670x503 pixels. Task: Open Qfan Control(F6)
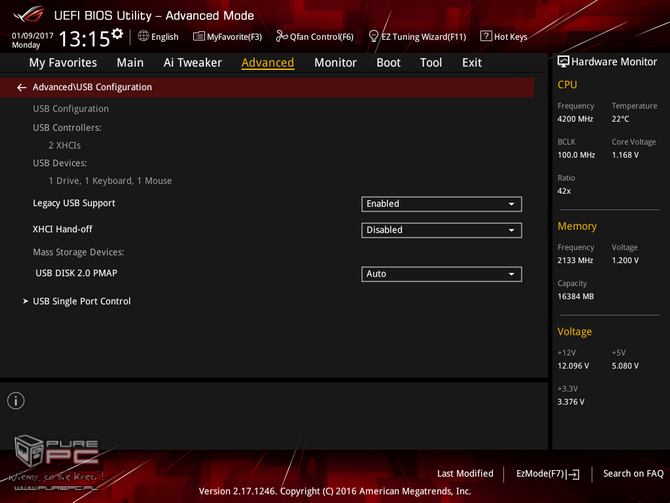pyautogui.click(x=322, y=37)
